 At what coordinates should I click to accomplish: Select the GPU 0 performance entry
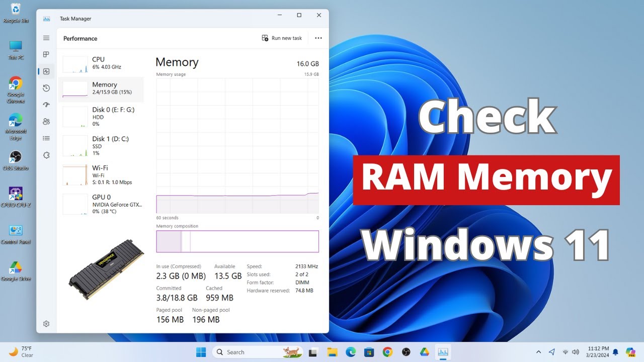click(x=101, y=204)
